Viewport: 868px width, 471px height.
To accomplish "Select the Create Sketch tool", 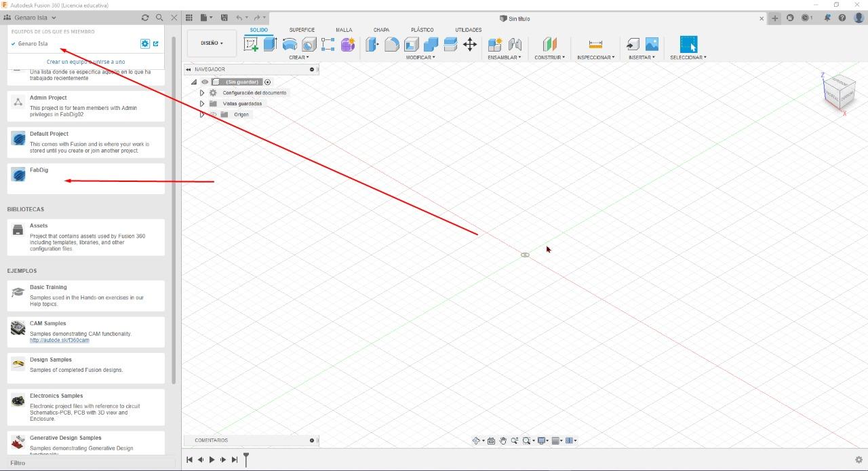I will click(251, 45).
